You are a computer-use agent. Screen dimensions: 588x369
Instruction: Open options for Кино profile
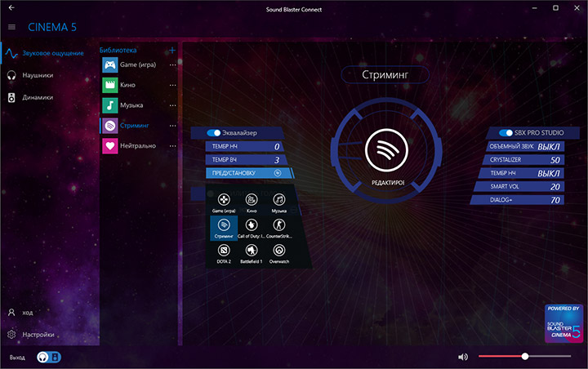pyautogui.click(x=172, y=85)
